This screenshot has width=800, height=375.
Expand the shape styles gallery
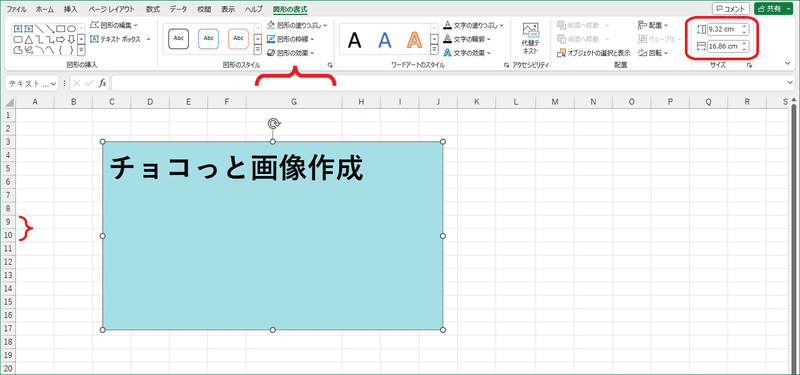click(x=258, y=49)
